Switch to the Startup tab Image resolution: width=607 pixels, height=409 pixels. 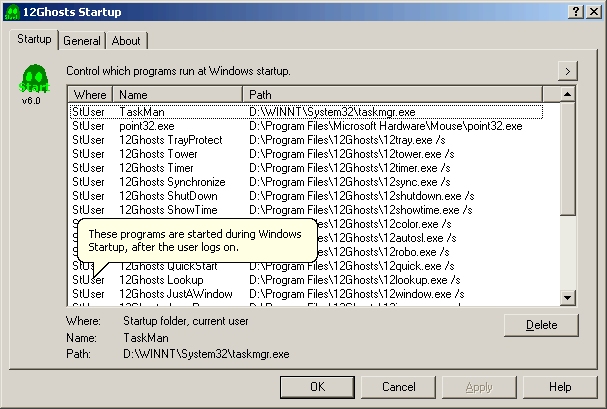34,39
